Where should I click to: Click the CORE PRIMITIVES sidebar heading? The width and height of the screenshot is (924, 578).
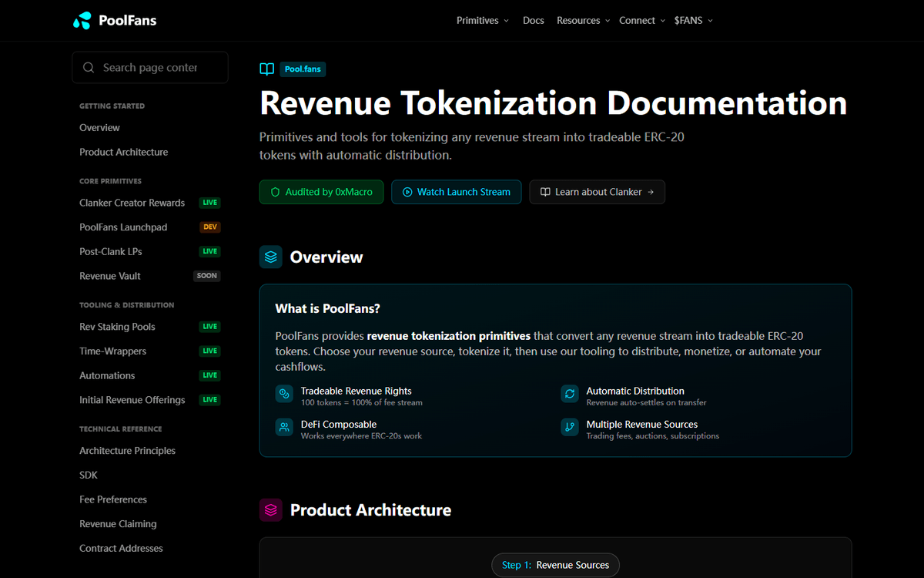(110, 182)
